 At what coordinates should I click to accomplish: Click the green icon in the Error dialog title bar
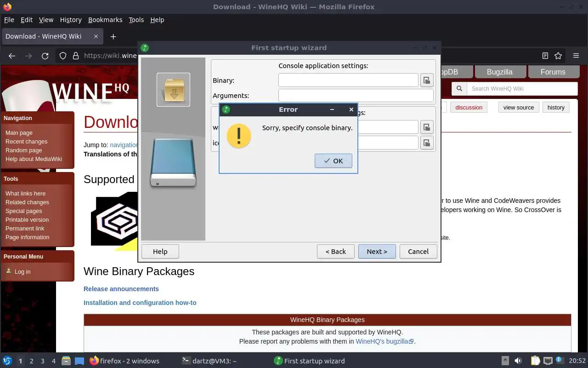(x=226, y=109)
